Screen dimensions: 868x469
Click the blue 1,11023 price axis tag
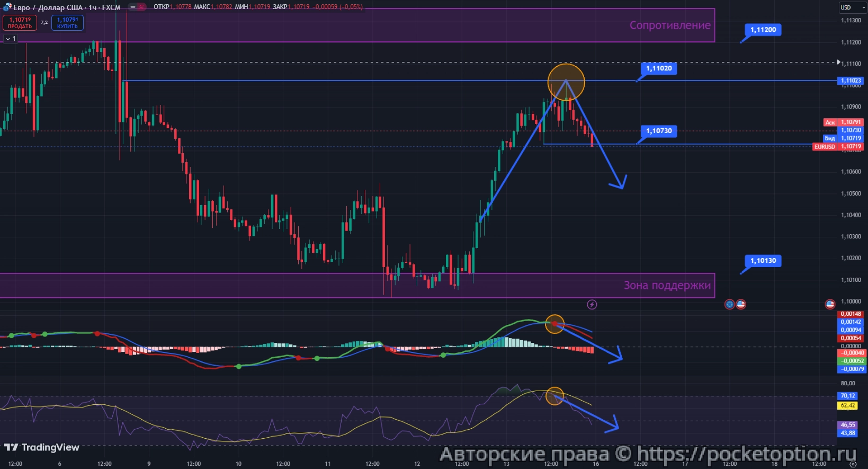851,81
